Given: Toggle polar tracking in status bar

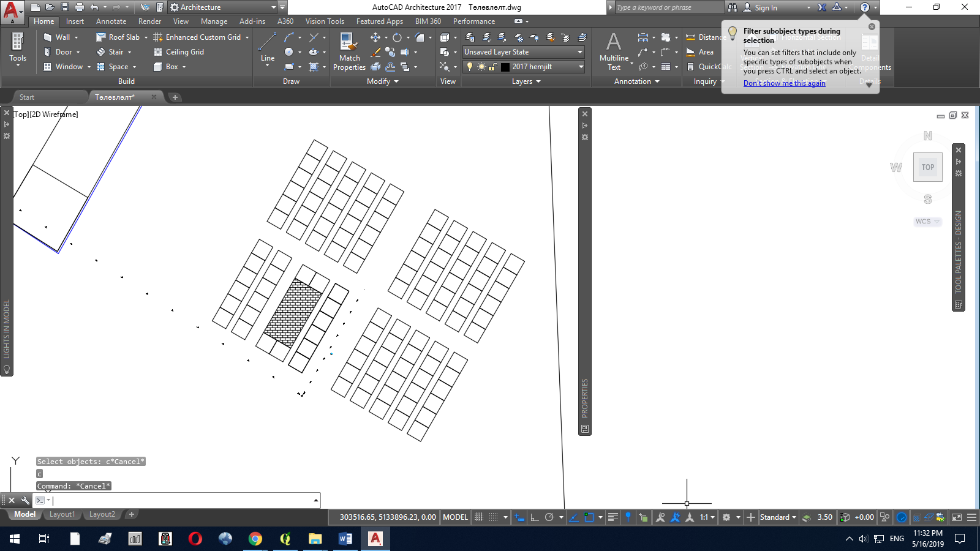Looking at the screenshot, I should click(549, 517).
